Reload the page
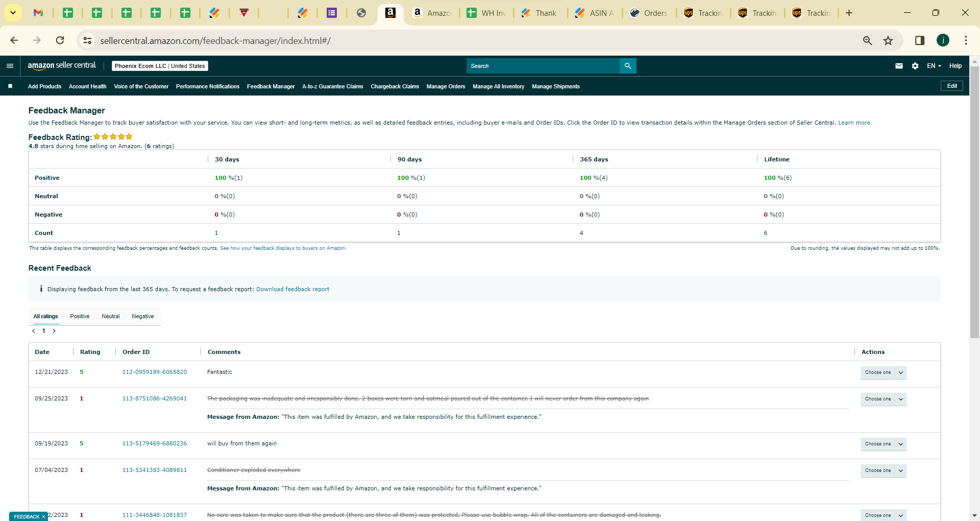The height and width of the screenshot is (521, 980). (60, 40)
